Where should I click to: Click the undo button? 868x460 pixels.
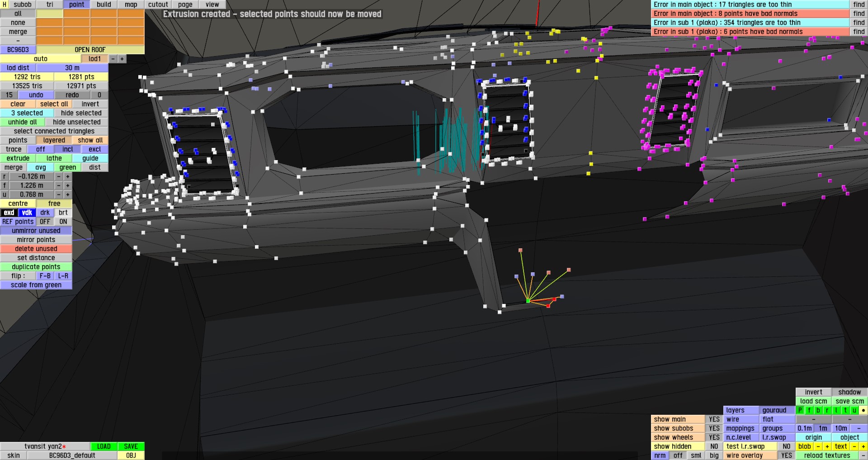click(x=36, y=95)
